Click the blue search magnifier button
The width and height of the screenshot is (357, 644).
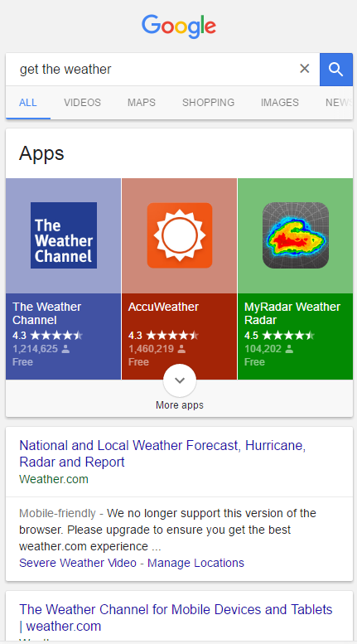[x=336, y=70]
